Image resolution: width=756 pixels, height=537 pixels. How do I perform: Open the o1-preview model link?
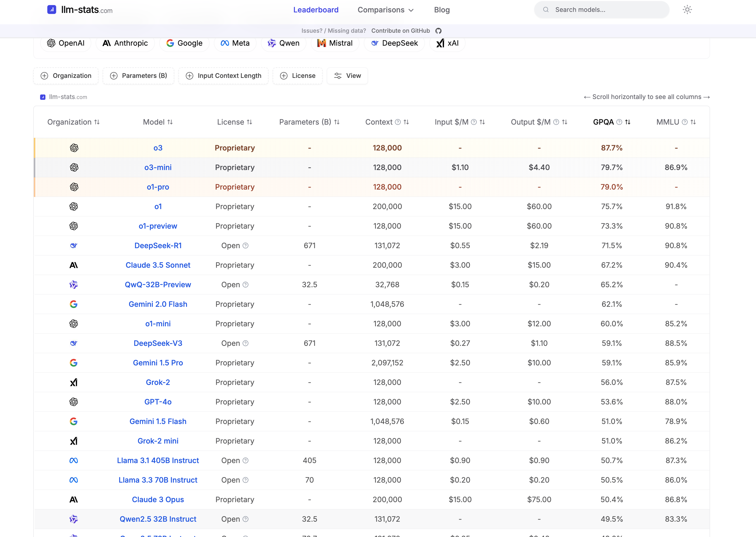pyautogui.click(x=158, y=226)
